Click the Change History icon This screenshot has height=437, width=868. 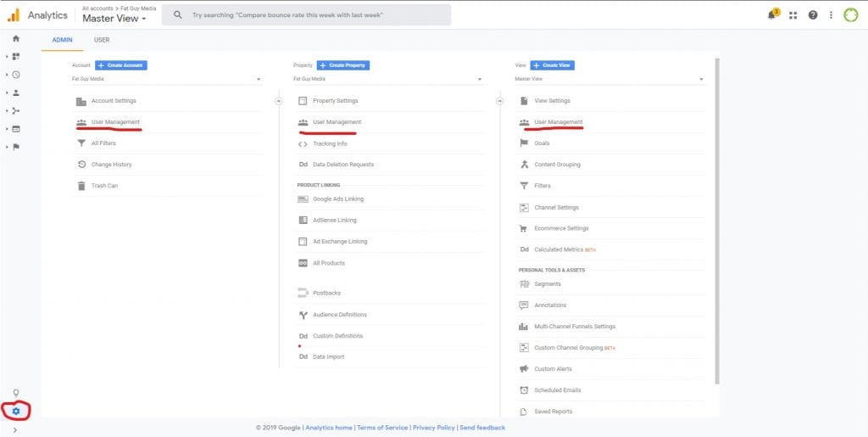tap(81, 165)
